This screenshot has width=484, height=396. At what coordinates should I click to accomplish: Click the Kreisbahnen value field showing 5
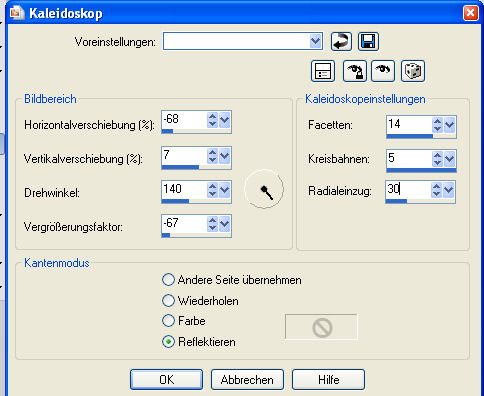tap(409, 159)
